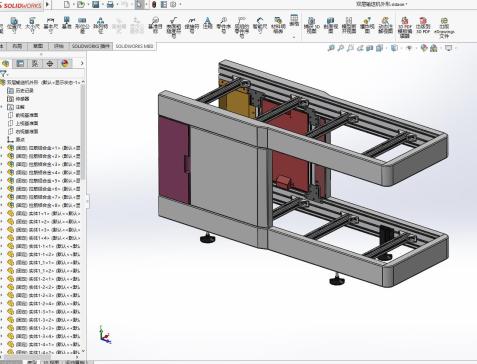Click the Open document folder icon

tap(80, 5)
